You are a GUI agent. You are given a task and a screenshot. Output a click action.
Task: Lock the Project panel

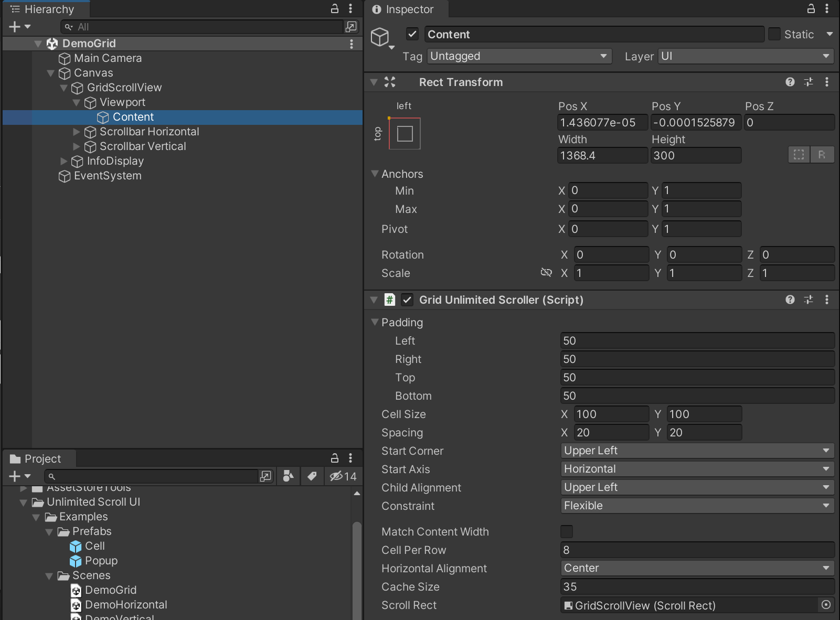[x=335, y=458]
